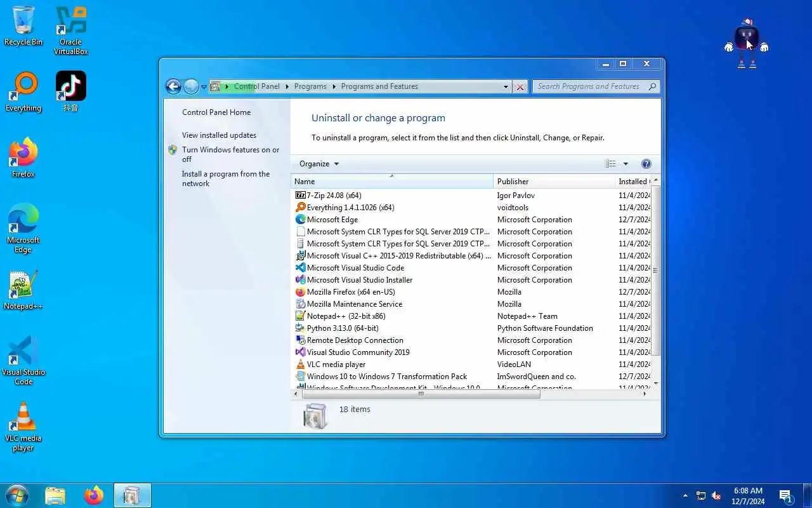Open the Help question mark icon
The height and width of the screenshot is (508, 812).
coord(646,164)
